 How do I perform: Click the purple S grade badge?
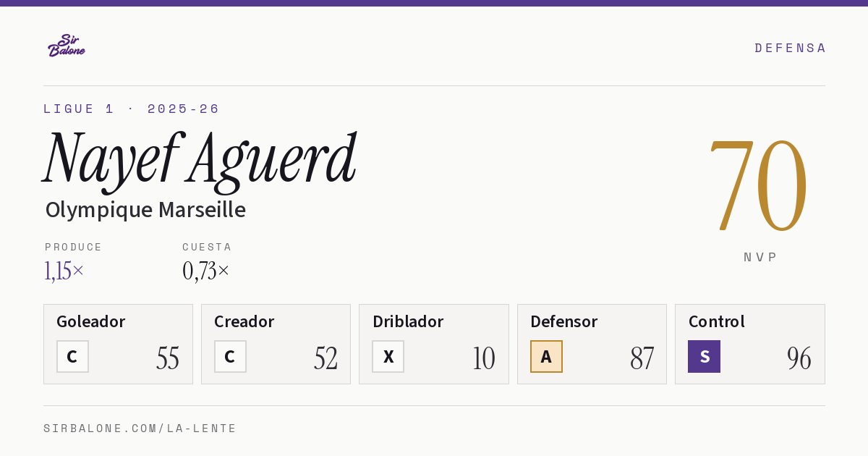(704, 356)
